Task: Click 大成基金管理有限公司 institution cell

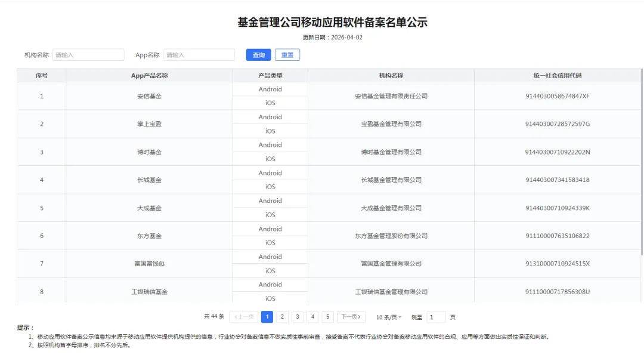Action: [x=391, y=208]
